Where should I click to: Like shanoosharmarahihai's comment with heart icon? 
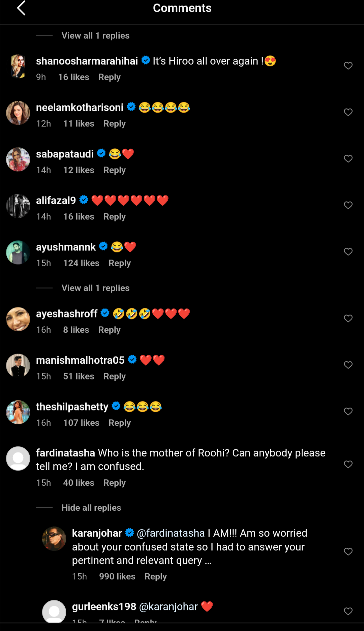[348, 66]
